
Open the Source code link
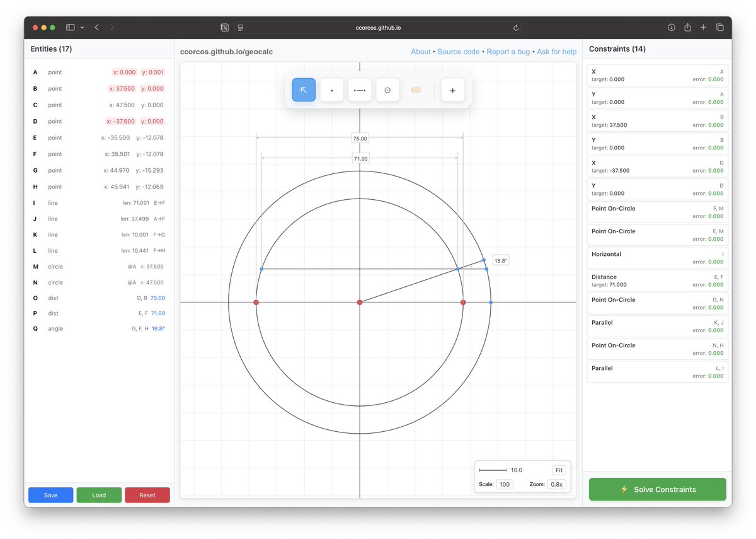(458, 52)
